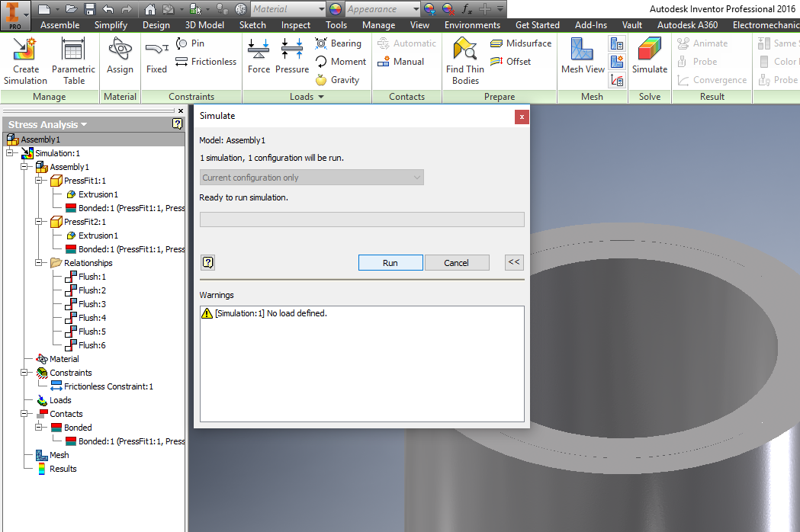Open the Assemble ribbon tab

pos(59,25)
